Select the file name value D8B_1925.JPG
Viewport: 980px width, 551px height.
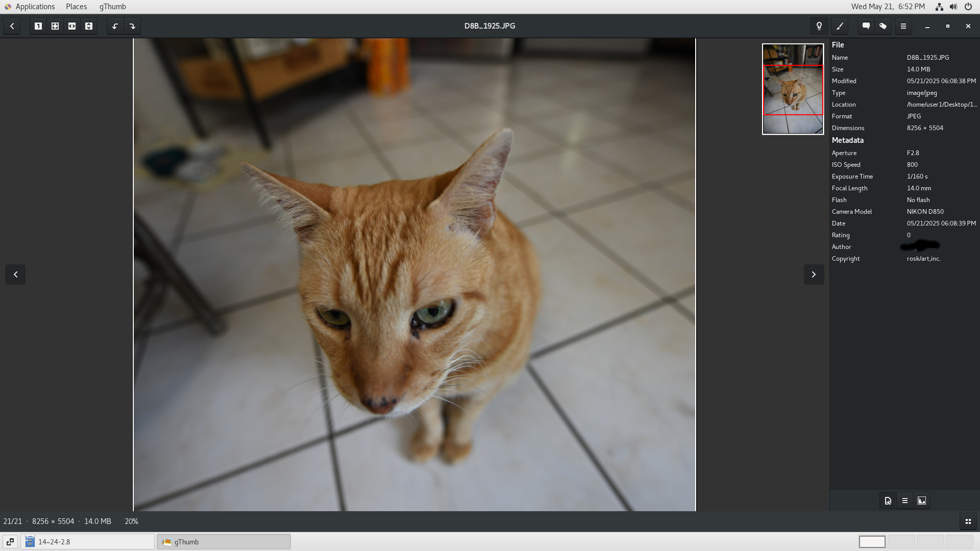[927, 58]
